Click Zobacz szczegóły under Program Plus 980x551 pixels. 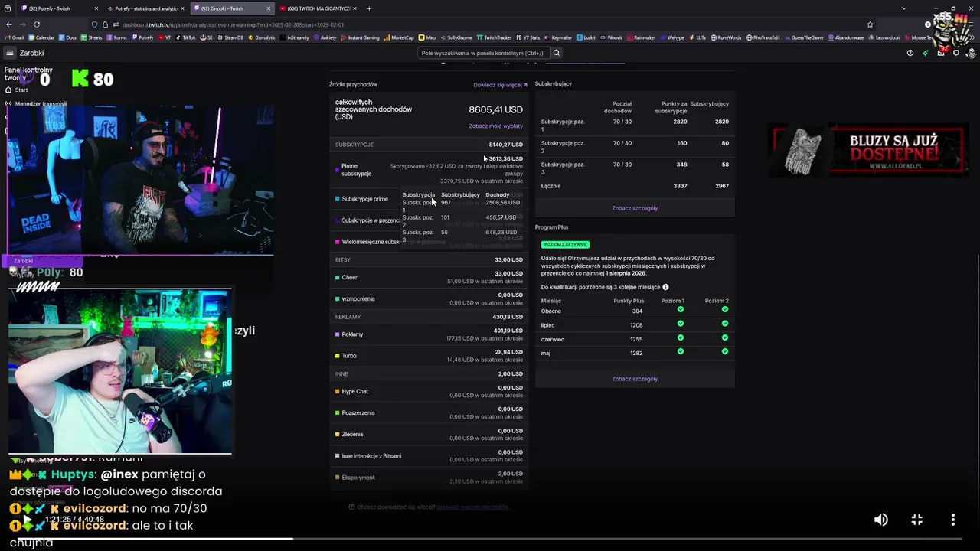635,379
